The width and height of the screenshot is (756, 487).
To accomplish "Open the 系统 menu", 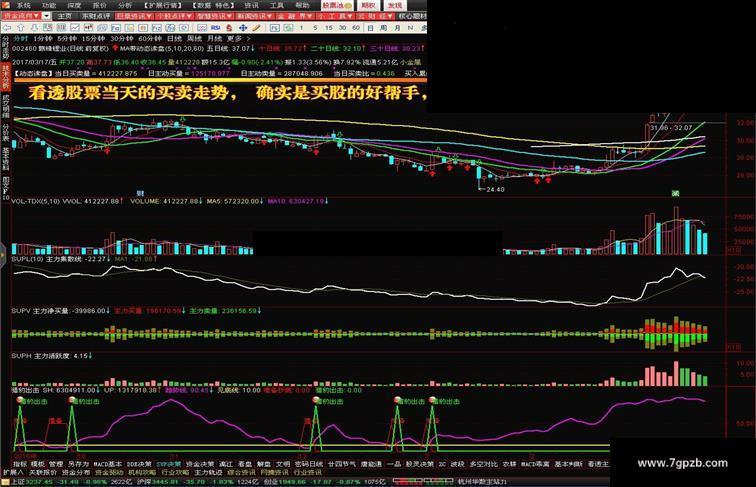I will click(x=24, y=5).
